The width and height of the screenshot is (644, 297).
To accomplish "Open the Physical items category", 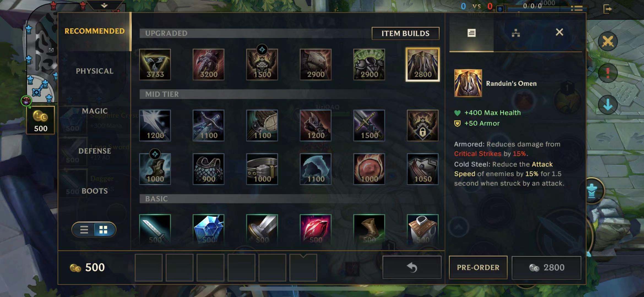I will 94,71.
